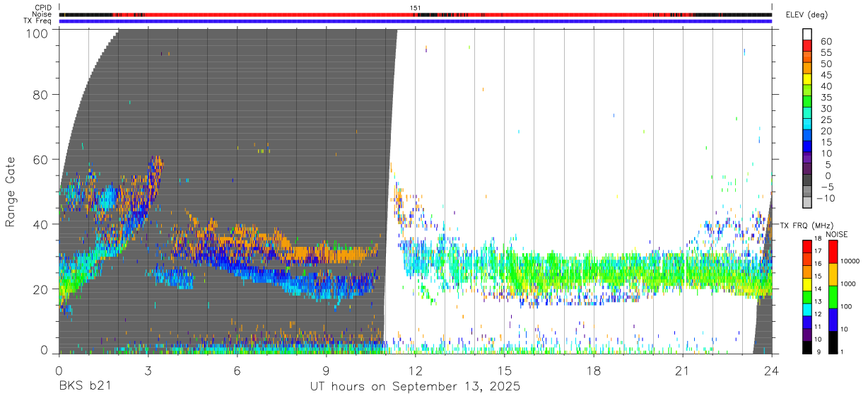Click the CPID value '151'
This screenshot has width=868, height=401.
(x=416, y=8)
